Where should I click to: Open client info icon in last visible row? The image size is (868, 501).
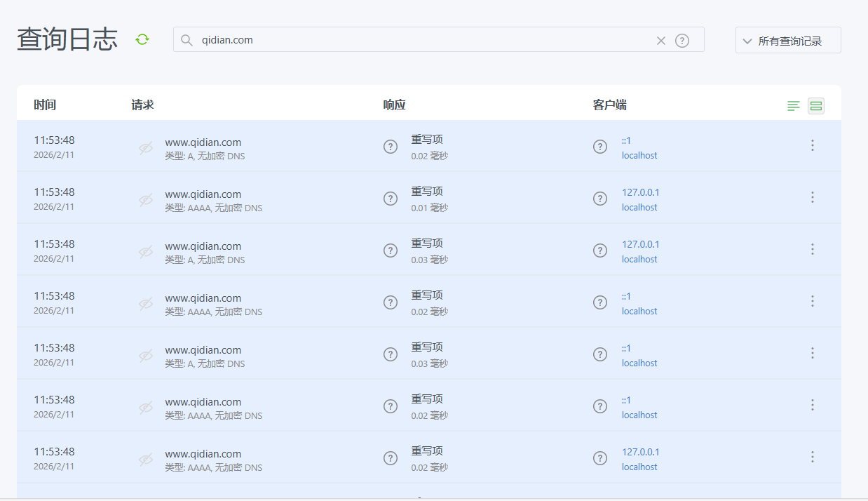click(x=600, y=458)
